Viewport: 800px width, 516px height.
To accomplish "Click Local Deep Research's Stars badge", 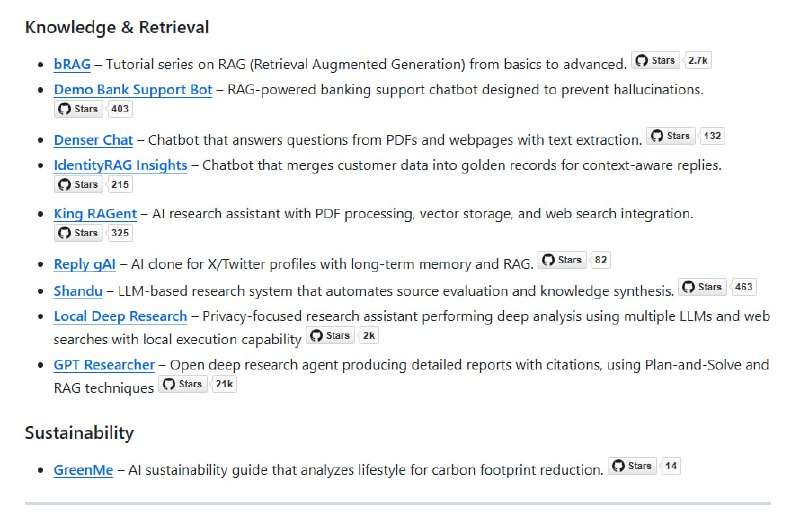I will coord(343,336).
